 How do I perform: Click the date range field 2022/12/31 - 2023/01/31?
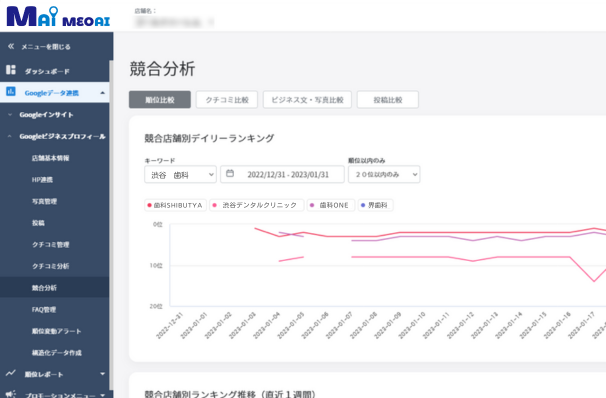tap(282, 175)
